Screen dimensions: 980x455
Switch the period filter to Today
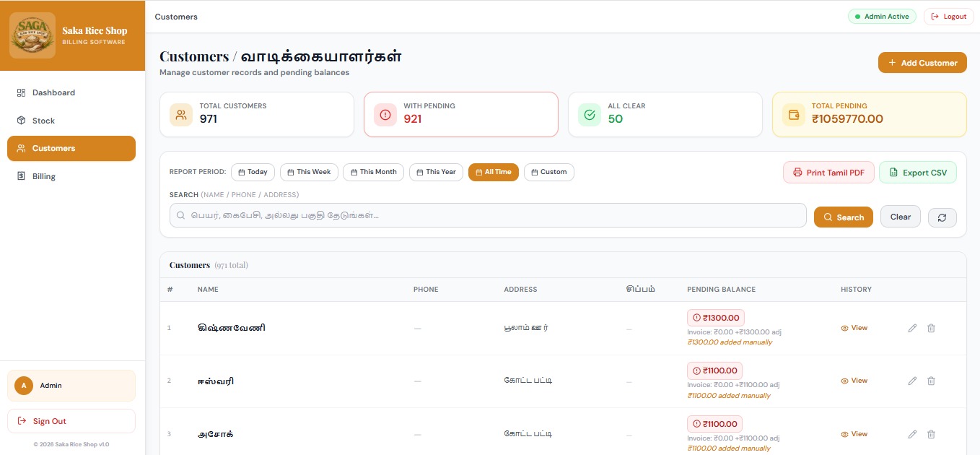pos(253,172)
